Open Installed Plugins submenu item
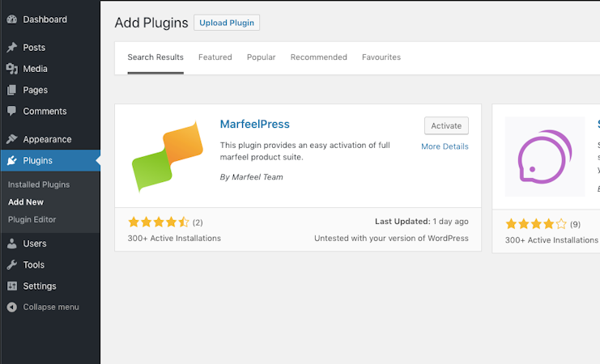This screenshot has width=600, height=364. tap(39, 184)
